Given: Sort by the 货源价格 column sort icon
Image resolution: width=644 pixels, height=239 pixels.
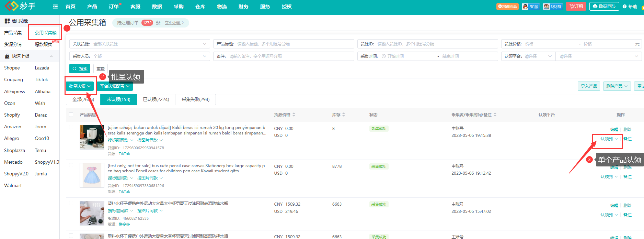Looking at the screenshot, I should pyautogui.click(x=294, y=115).
